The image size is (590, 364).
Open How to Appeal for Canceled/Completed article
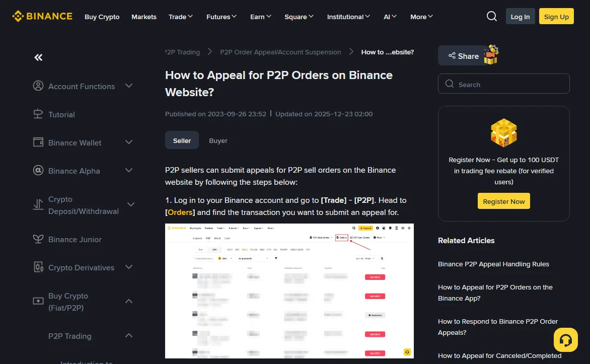point(499,355)
